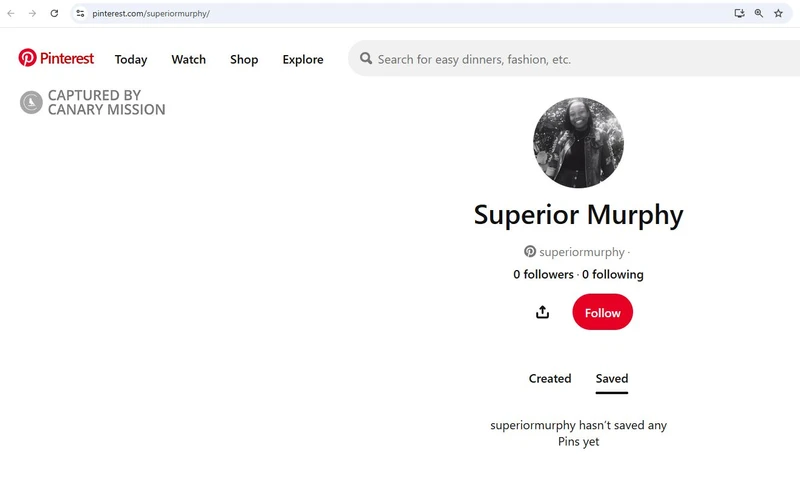Open the Explore page
The width and height of the screenshot is (800, 491).
[x=303, y=59]
